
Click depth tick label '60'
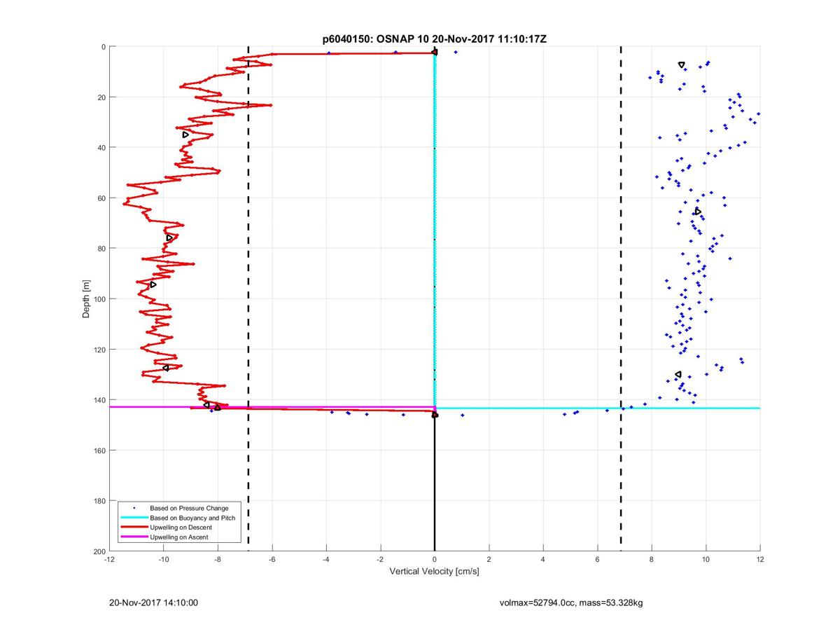tap(101, 198)
